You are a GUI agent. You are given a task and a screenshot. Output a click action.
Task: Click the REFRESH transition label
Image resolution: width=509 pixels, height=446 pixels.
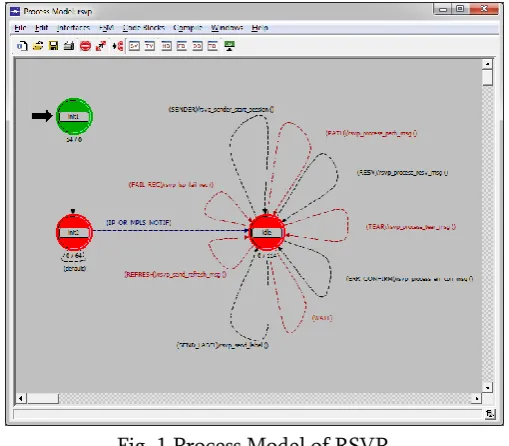tap(175, 274)
